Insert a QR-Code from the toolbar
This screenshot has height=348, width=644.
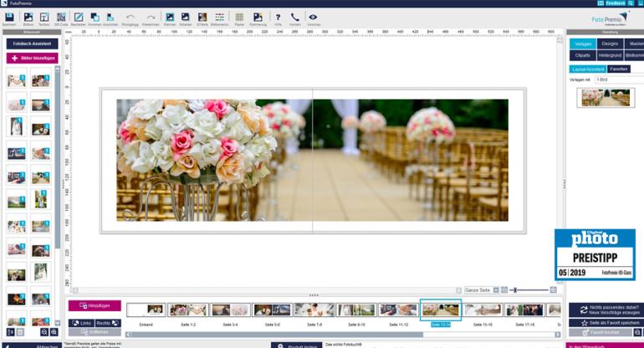[61, 18]
